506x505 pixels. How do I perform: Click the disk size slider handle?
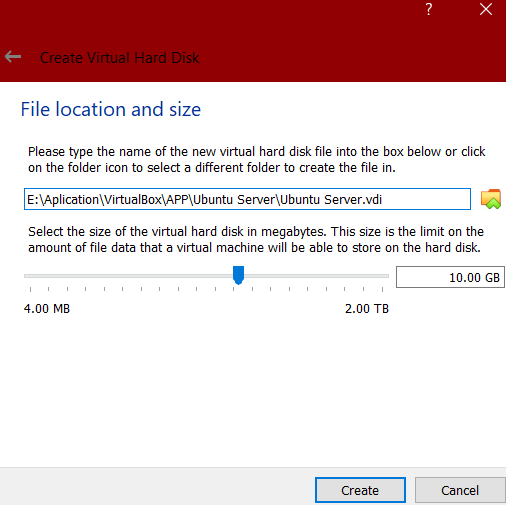coord(238,275)
